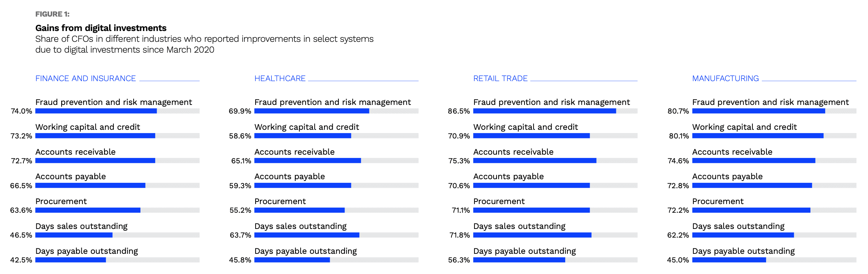
Task: Click Retail Trade Accounts receivable label
Action: click(x=513, y=152)
